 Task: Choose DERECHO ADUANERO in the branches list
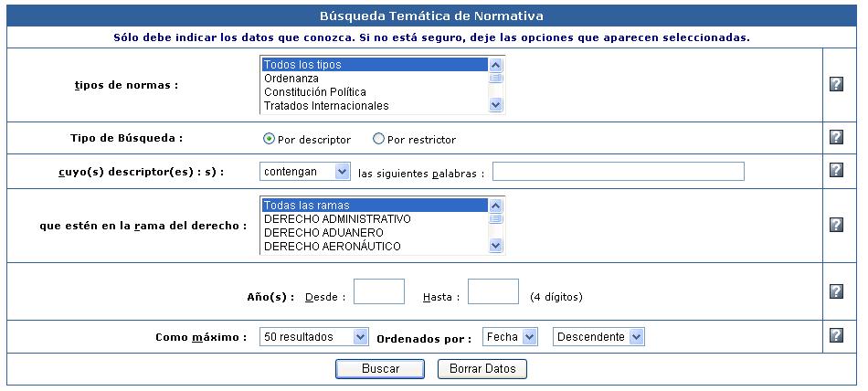375,233
